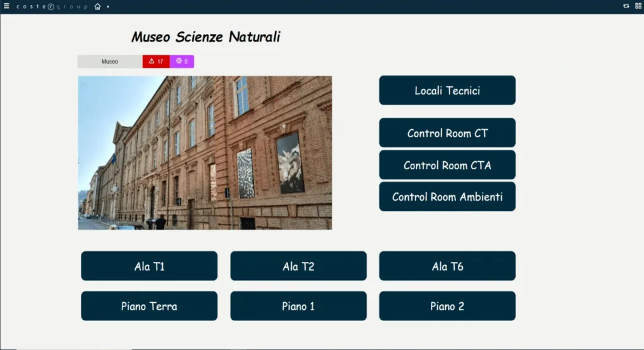Click the Coster Group logo
The height and width of the screenshot is (350, 644).
(x=53, y=7)
